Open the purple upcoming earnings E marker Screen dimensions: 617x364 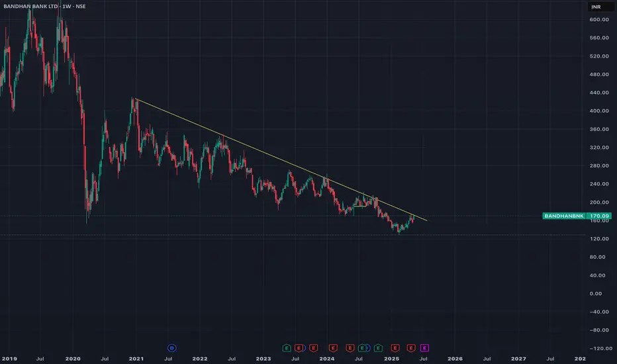424,348
